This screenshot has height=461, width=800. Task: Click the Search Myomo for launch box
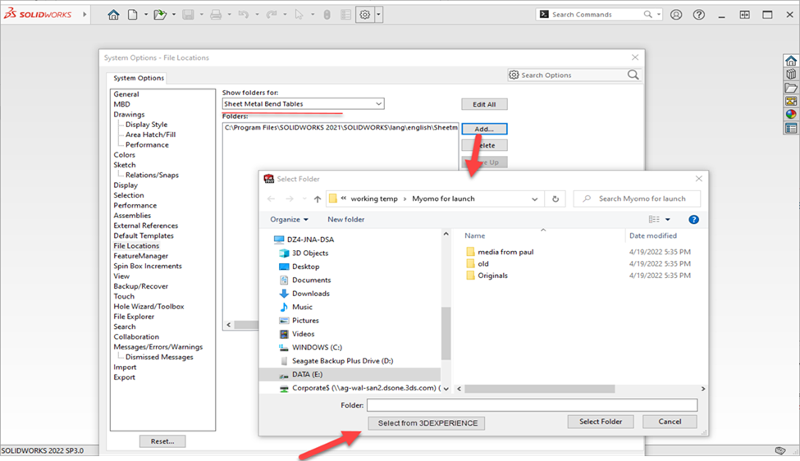click(637, 199)
